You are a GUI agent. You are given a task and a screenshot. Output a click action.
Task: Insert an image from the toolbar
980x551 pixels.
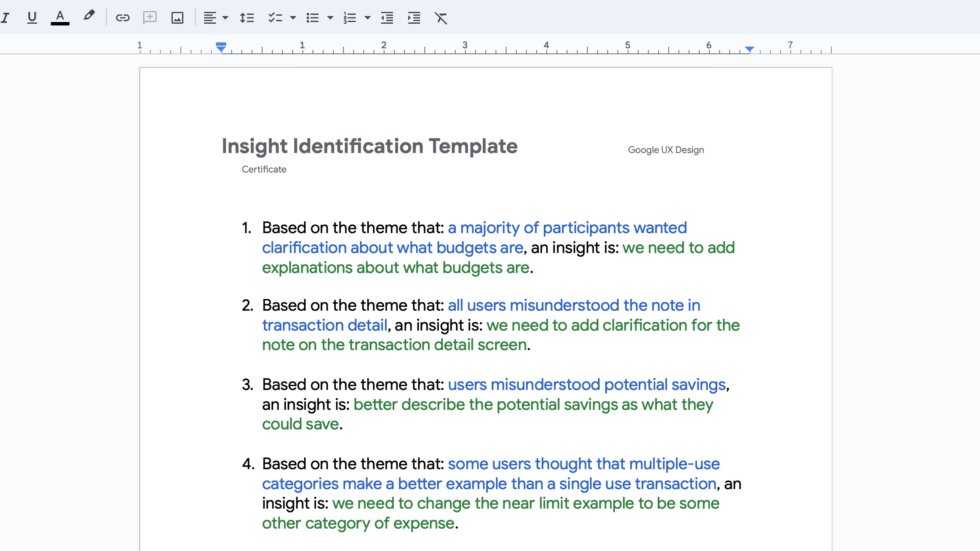177,18
